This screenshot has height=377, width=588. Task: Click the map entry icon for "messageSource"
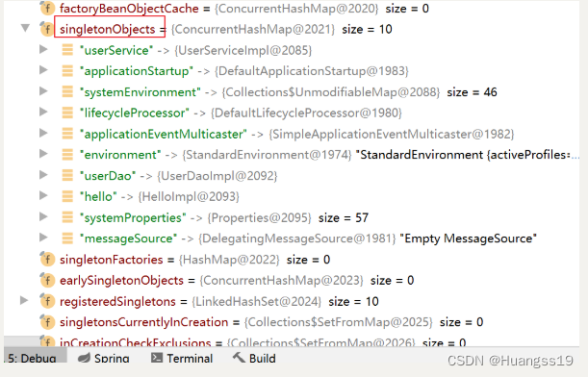coord(67,238)
